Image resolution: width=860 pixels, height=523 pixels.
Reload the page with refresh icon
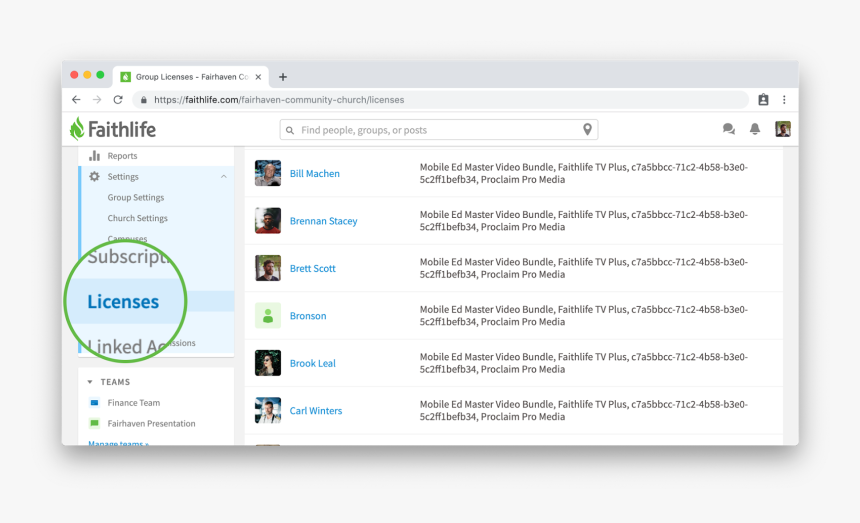point(118,100)
